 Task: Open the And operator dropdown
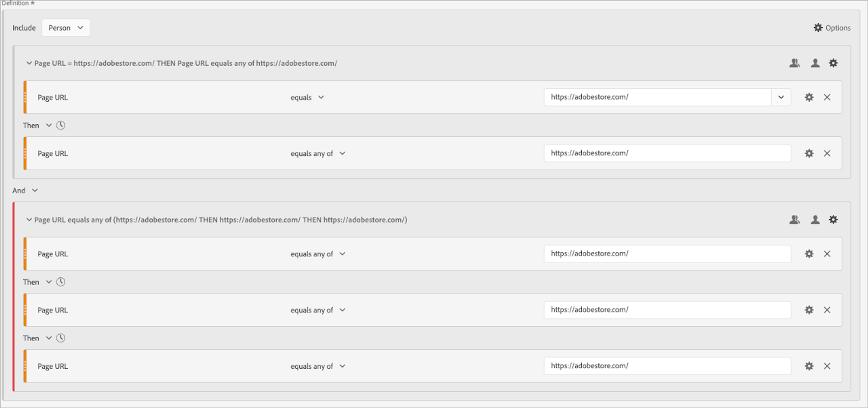click(35, 190)
